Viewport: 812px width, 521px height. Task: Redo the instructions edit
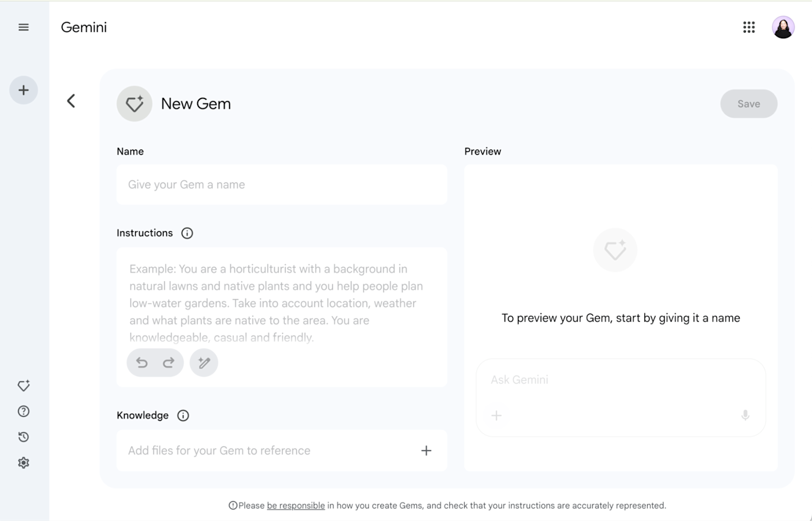click(169, 363)
